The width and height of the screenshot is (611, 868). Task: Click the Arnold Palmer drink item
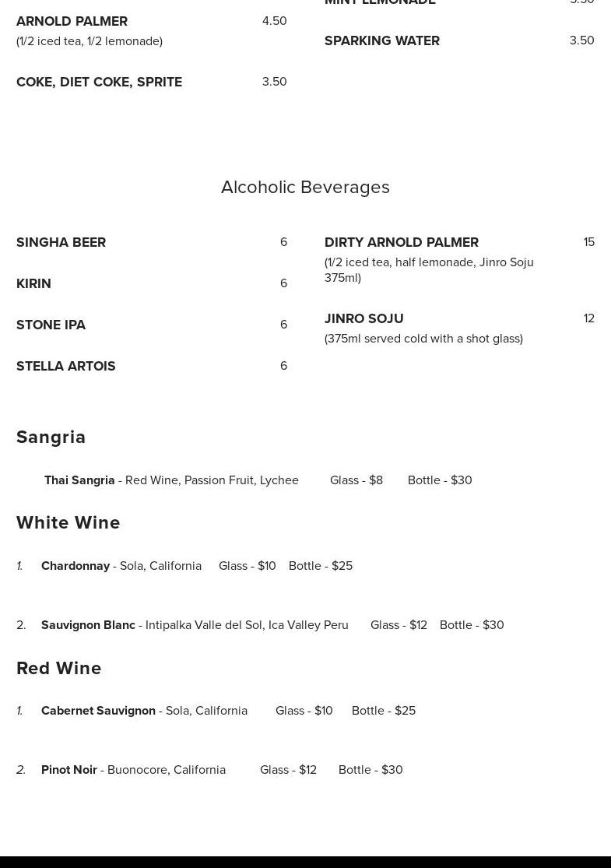coord(72,21)
